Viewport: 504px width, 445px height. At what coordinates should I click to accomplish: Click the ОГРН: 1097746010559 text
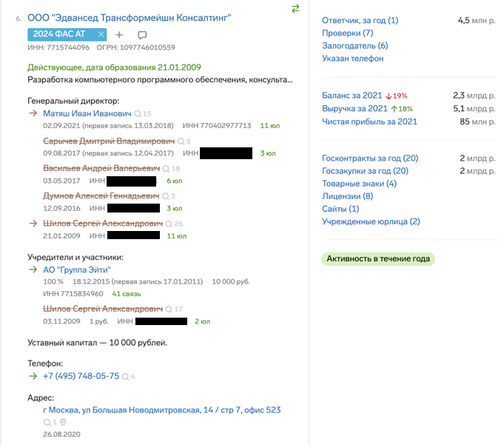click(135, 47)
